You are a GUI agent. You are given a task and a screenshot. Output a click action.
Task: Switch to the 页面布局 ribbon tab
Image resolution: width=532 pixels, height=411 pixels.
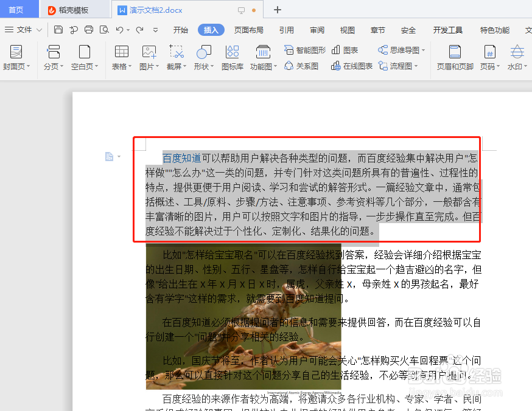click(249, 30)
